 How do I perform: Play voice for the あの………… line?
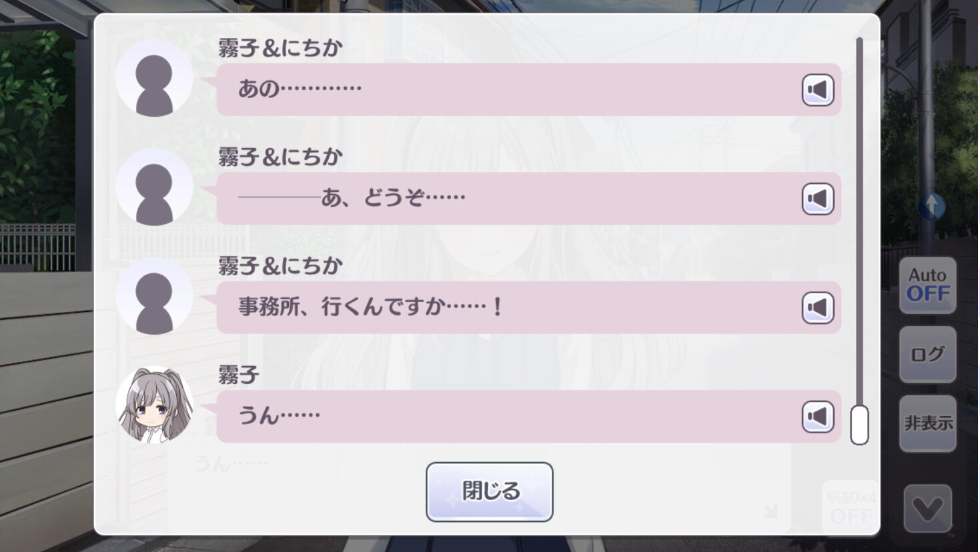pyautogui.click(x=817, y=90)
